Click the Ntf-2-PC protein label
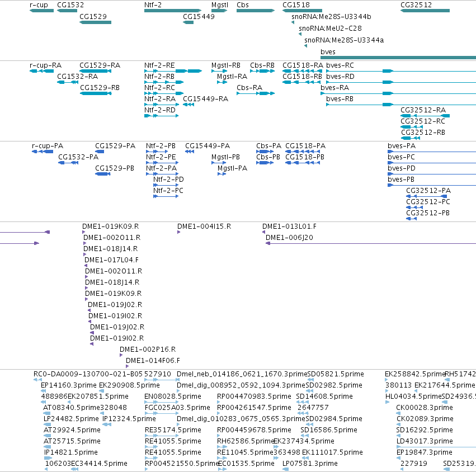This screenshot has width=476, height=472. [168, 191]
